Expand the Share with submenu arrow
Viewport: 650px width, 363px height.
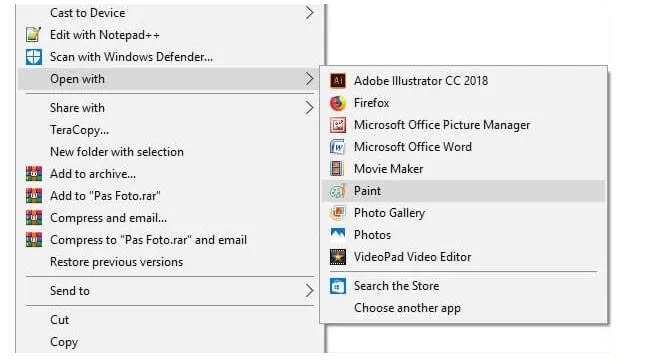click(309, 108)
